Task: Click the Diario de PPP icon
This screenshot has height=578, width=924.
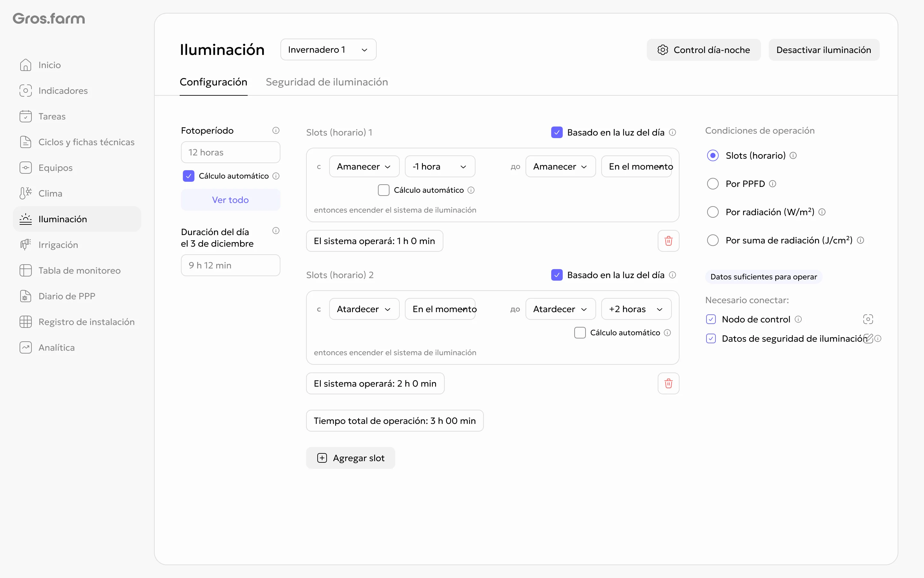Action: coord(26,296)
